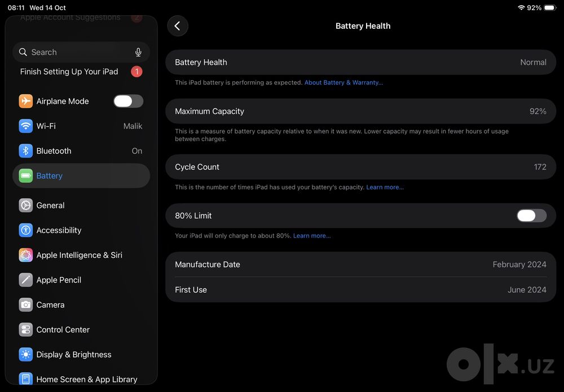Tap the Control Center icon
The width and height of the screenshot is (564, 392).
pyautogui.click(x=25, y=329)
